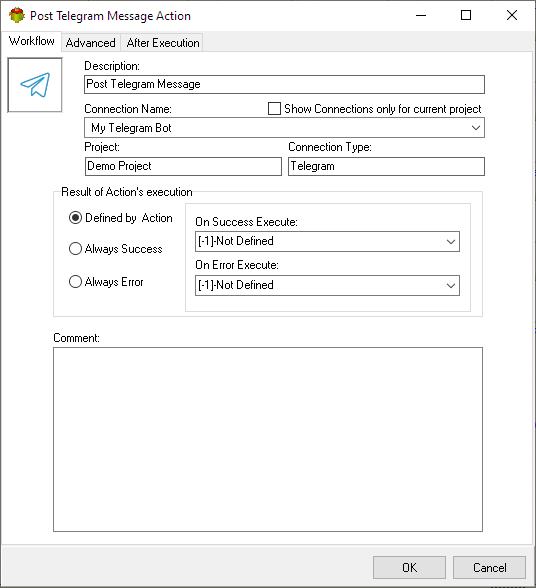Select the Defined by Action radio button
The image size is (536, 588).
tap(75, 218)
